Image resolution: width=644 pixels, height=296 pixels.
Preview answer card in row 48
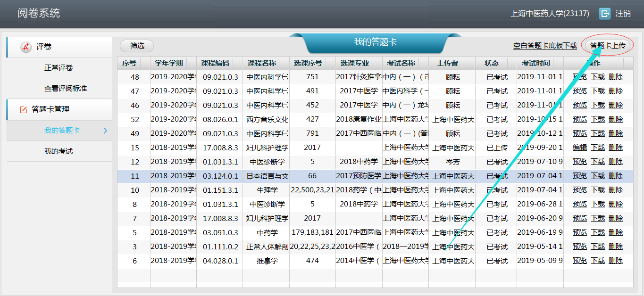580,77
